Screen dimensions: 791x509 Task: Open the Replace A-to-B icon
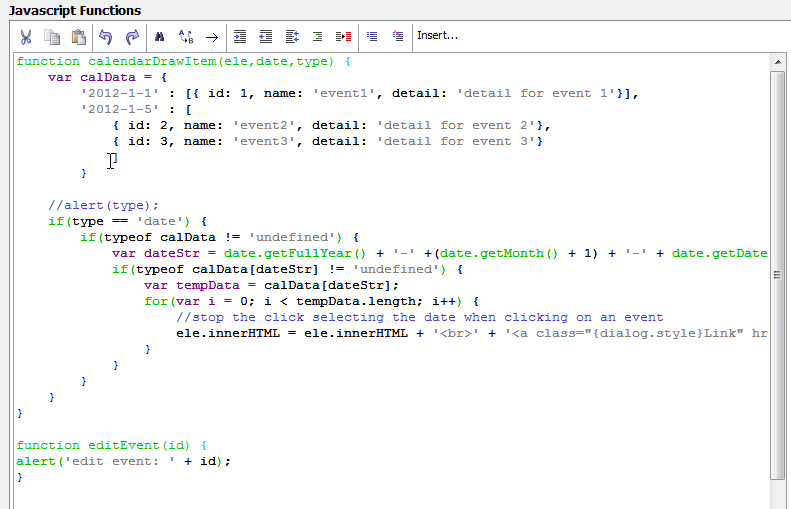click(x=186, y=36)
